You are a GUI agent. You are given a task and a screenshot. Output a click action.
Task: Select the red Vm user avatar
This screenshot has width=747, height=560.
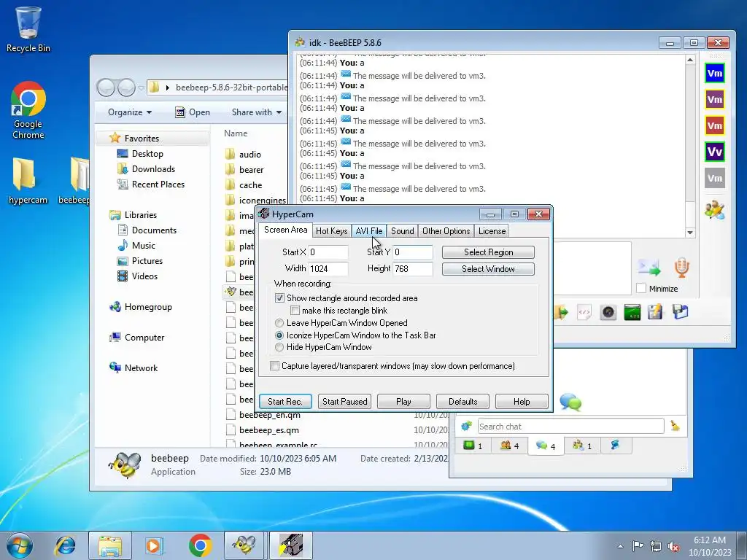click(x=715, y=125)
